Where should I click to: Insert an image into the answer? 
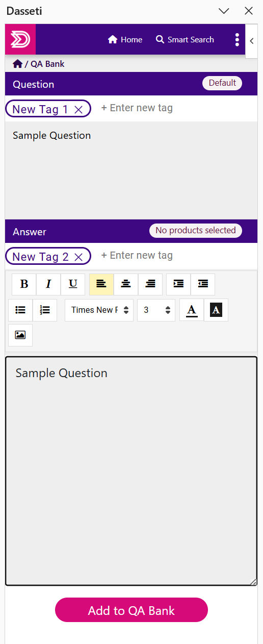tap(20, 335)
